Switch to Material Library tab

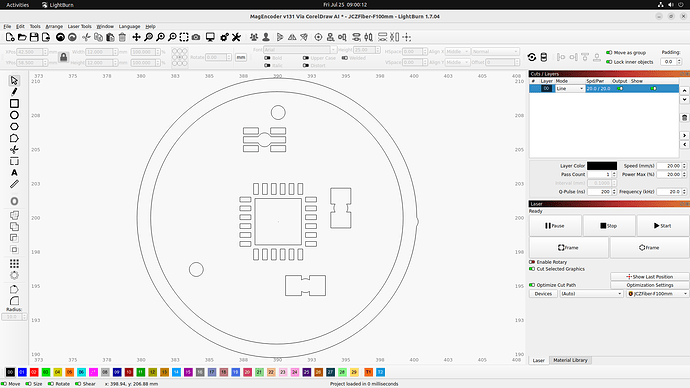coord(570,360)
